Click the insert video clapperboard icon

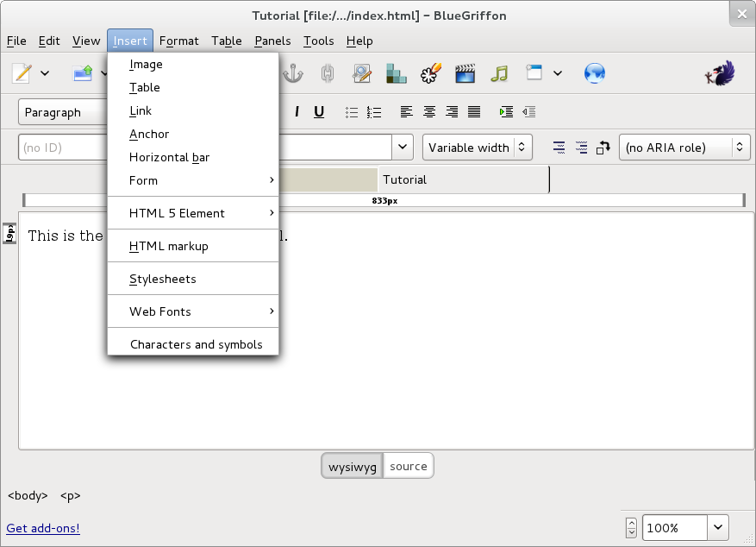[465, 73]
